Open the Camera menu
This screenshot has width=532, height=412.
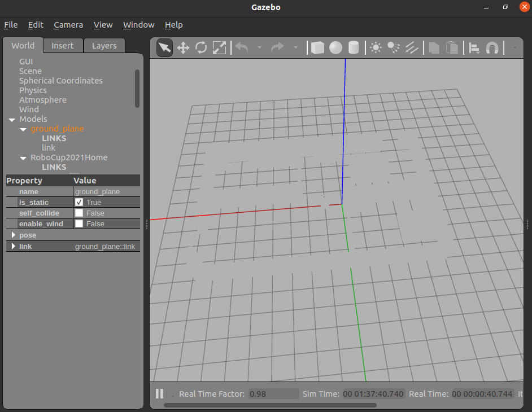[68, 25]
